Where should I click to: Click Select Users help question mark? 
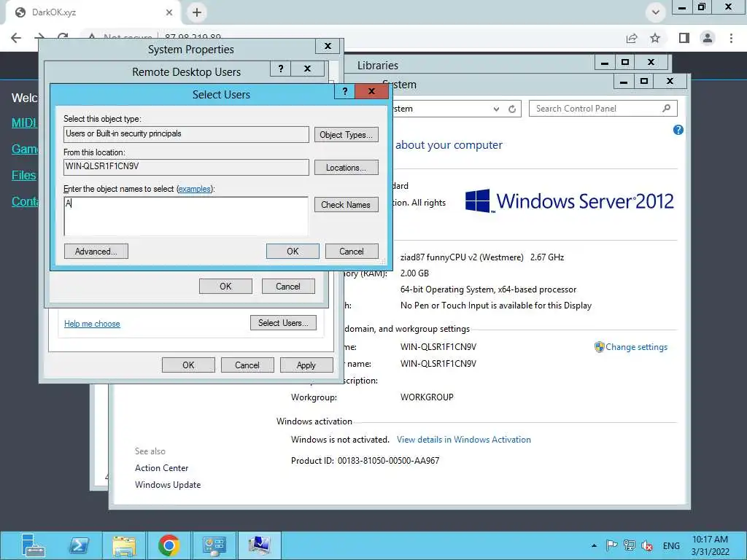[345, 91]
